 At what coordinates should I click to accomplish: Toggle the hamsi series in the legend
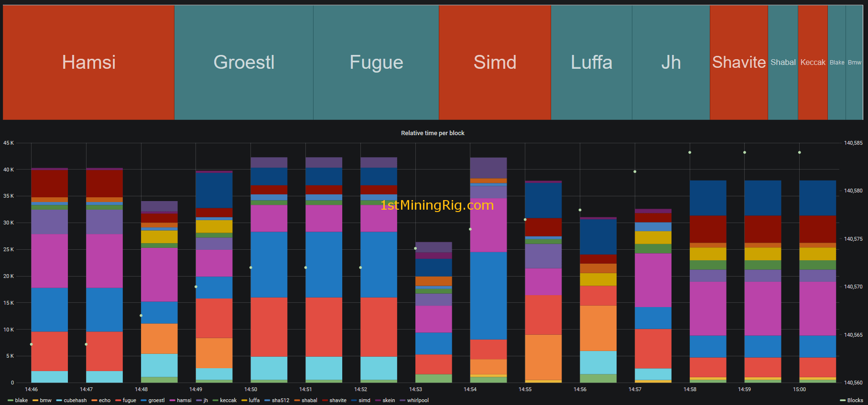tap(181, 400)
